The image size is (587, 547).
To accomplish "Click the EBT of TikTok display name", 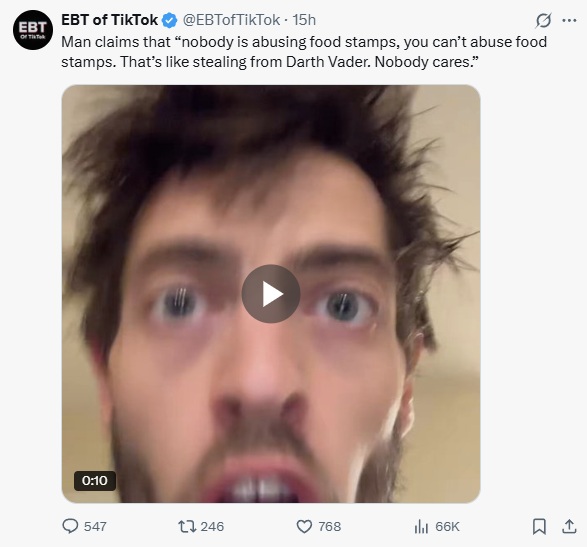I will pyautogui.click(x=109, y=20).
